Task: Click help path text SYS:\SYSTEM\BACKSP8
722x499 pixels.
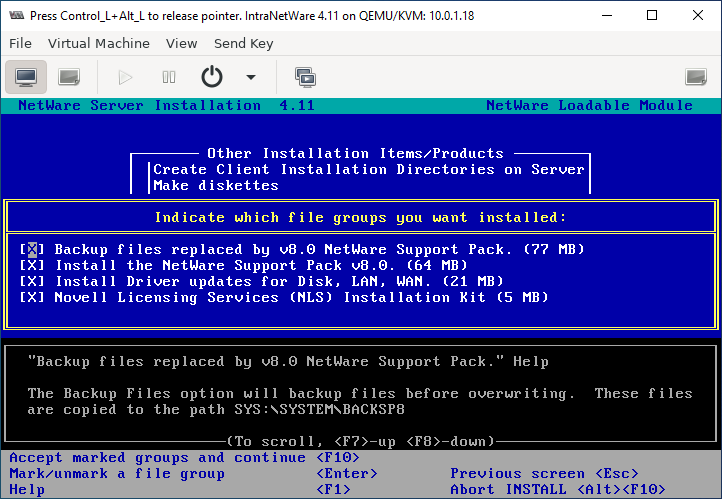Action: point(320,409)
